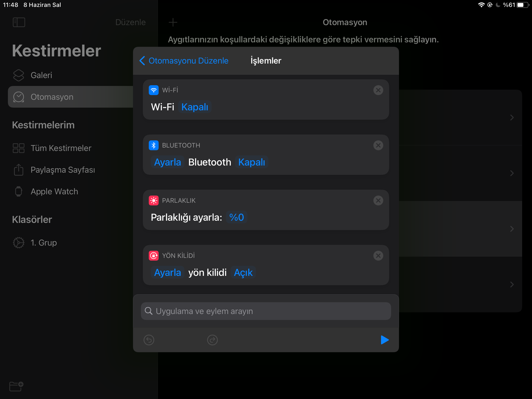Viewport: 532px width, 399px height.
Task: Toggle the sidebar panel icon
Action: point(19,22)
